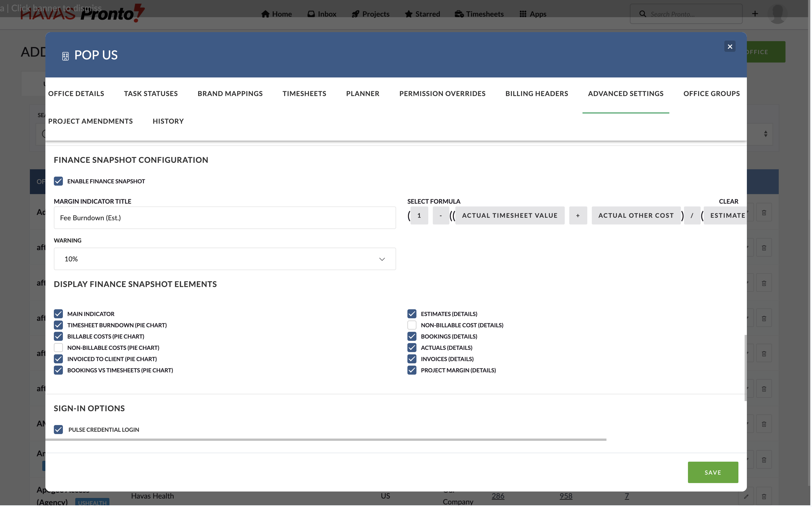Click the Actual Timesheet Value formula selector

coord(510,215)
